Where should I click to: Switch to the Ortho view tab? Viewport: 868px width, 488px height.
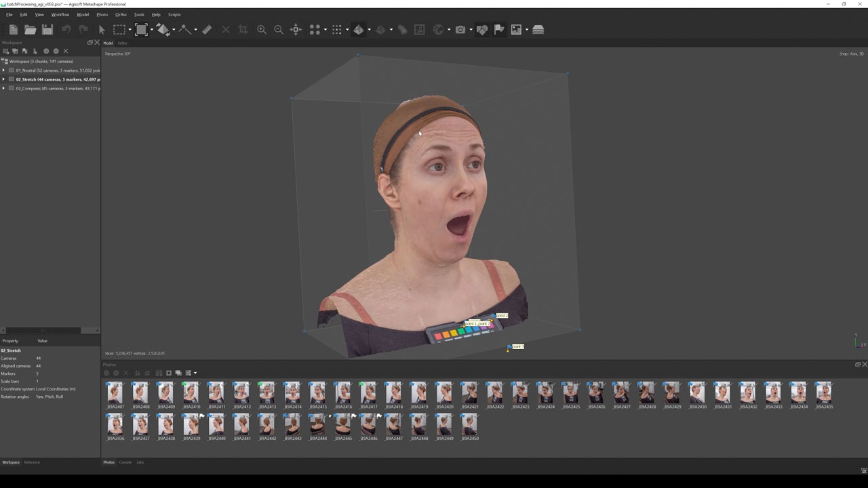[122, 43]
